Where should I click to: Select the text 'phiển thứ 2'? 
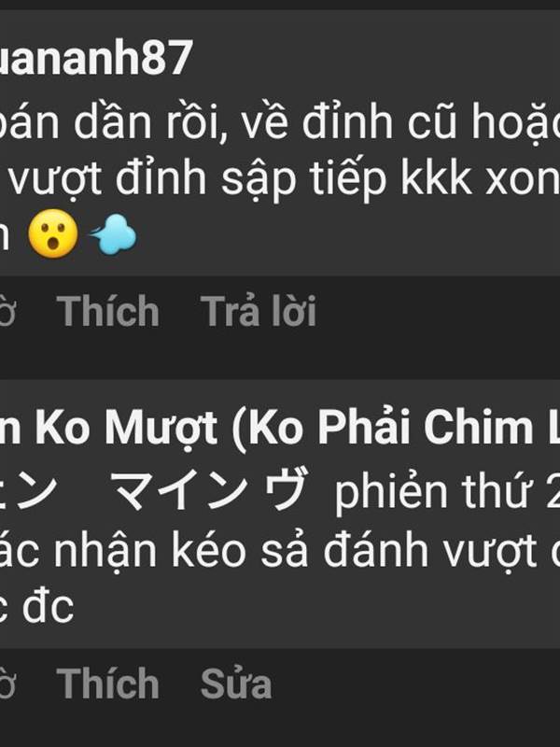coord(447,492)
